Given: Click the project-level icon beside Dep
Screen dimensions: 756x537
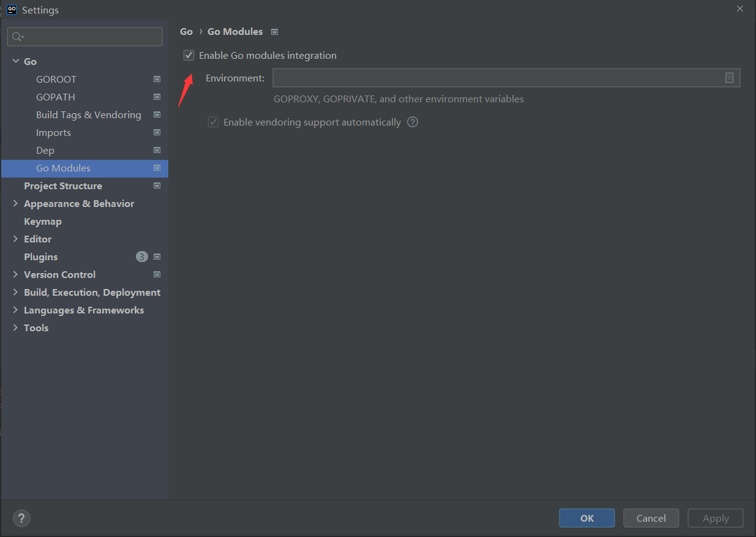Looking at the screenshot, I should coord(157,150).
